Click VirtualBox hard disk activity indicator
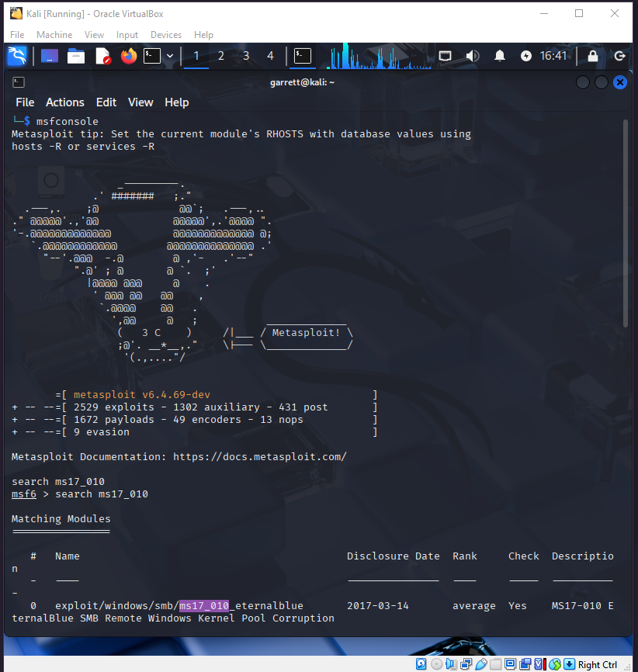 click(421, 664)
